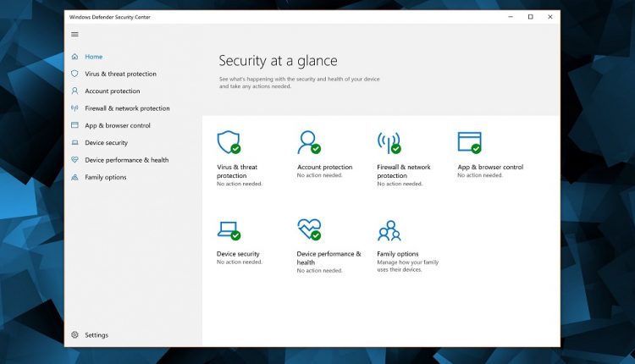Select Home in the sidebar

pyautogui.click(x=93, y=57)
